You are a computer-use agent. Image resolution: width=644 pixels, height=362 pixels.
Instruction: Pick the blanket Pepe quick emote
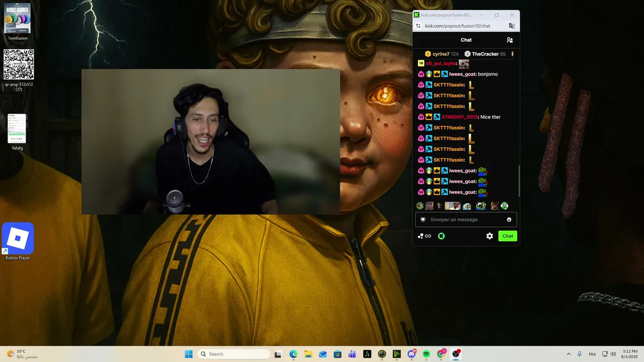pos(467,206)
